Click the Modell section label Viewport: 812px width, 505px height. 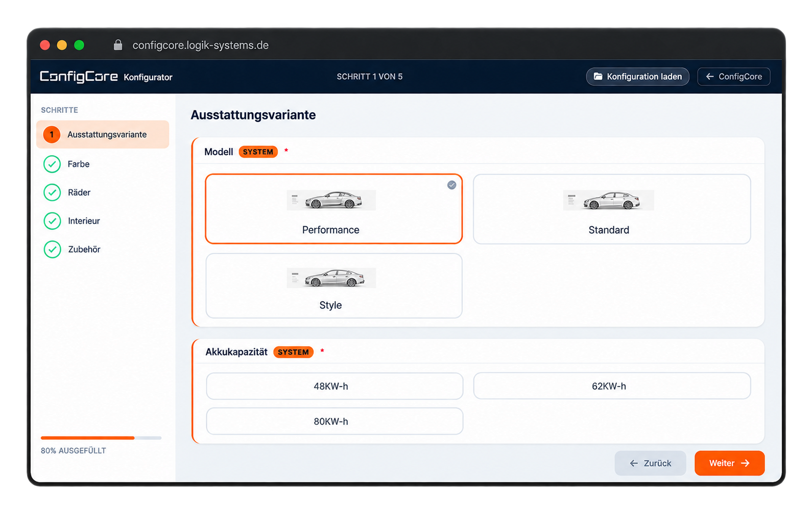point(219,152)
